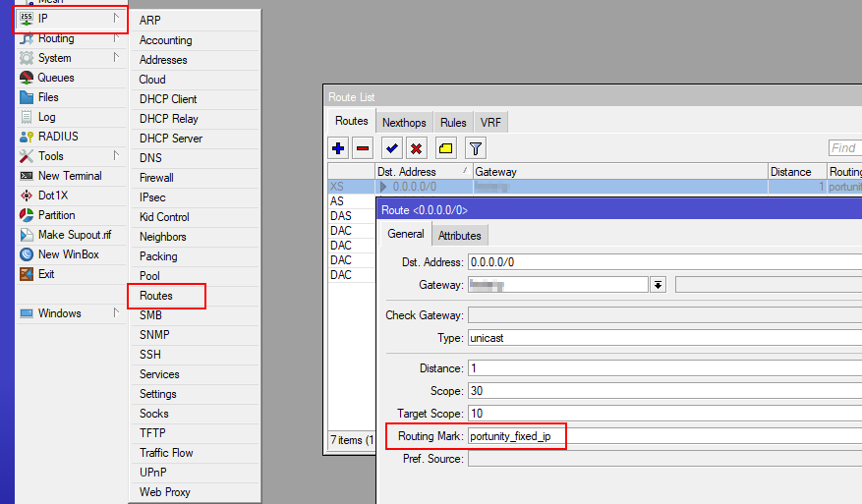The height and width of the screenshot is (504, 862).
Task: Open the Attributes tab in Route dialog
Action: point(459,236)
